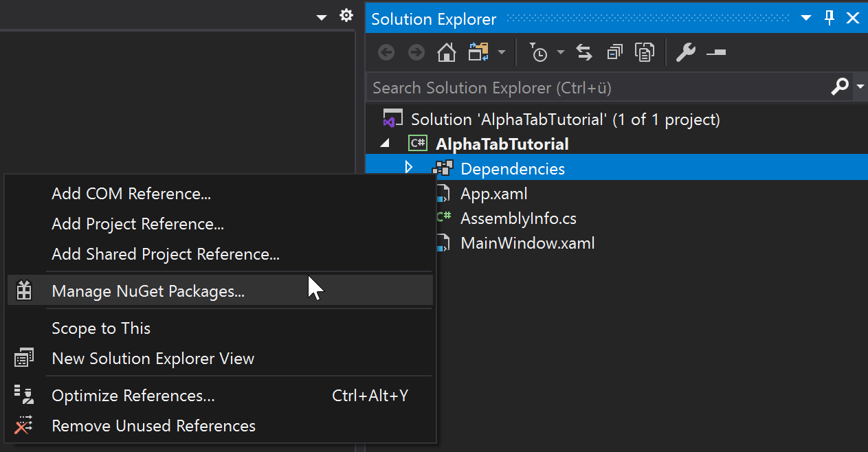Click the Dependencies node icon
This screenshot has width=868, height=452.
tap(443, 168)
